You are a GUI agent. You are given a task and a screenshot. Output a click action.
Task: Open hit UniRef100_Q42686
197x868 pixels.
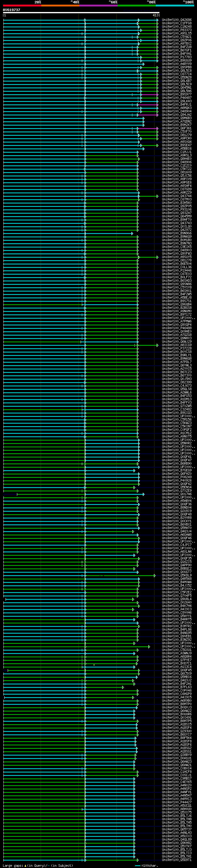177,20
